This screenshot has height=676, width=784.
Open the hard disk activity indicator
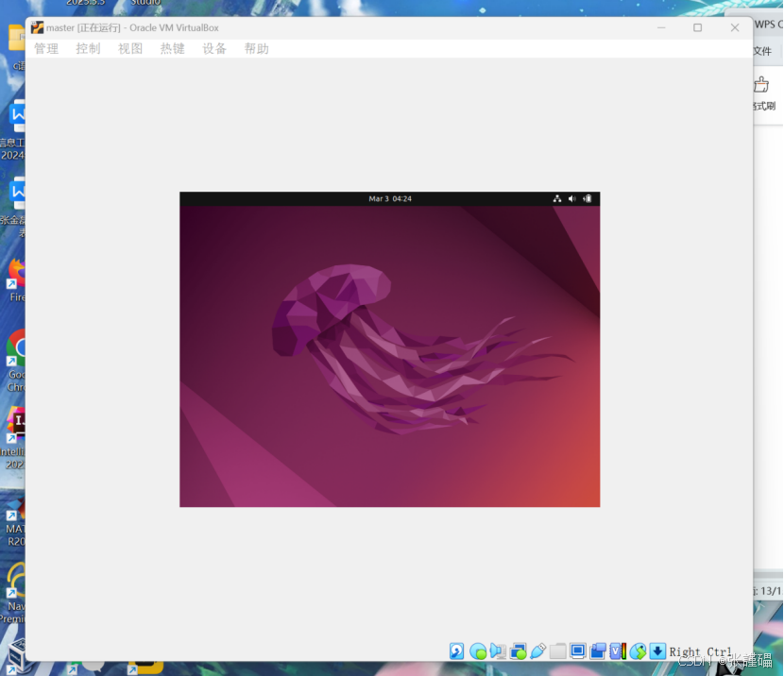pos(456,651)
